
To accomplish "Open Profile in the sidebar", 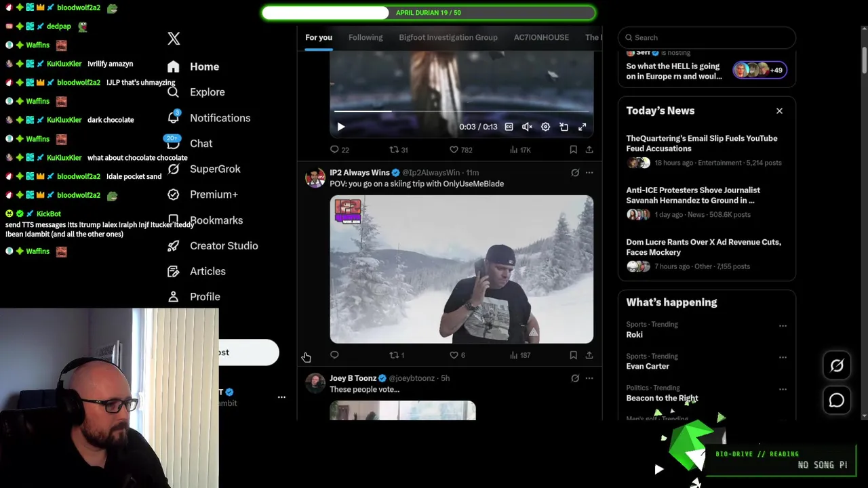I will [194, 297].
